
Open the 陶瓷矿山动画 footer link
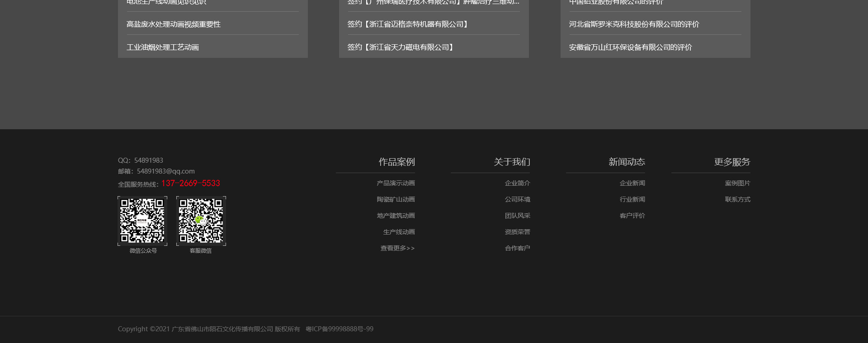(x=396, y=199)
